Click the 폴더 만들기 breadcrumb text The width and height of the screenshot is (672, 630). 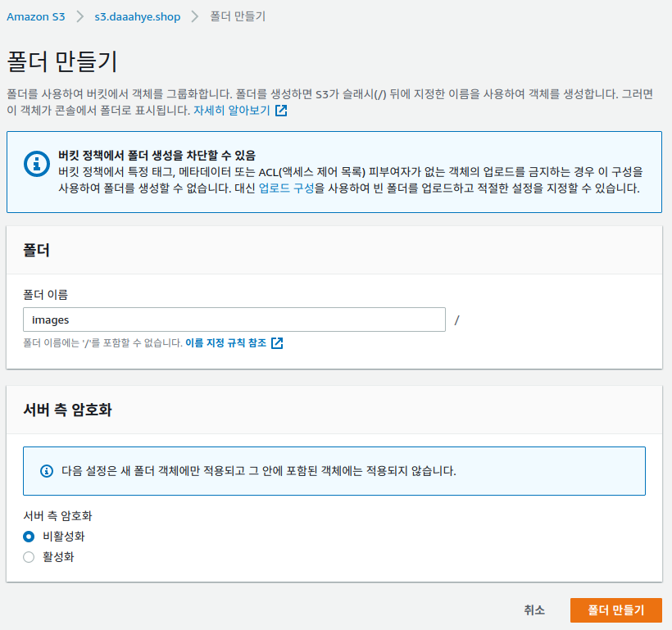pos(238,16)
